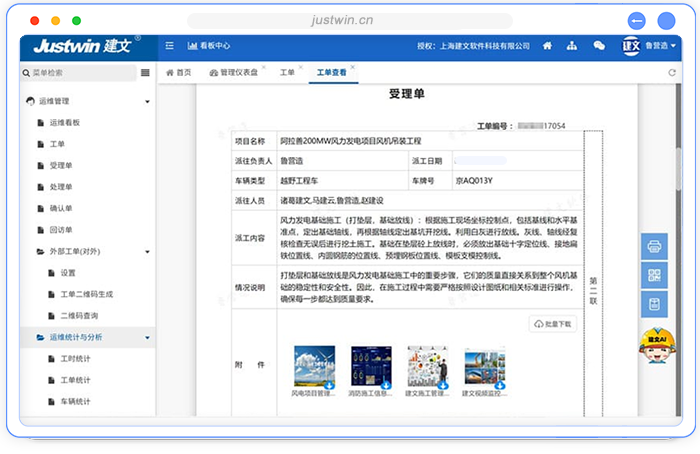Click the QR code icon on right side
The height and width of the screenshot is (454, 700).
656,275
